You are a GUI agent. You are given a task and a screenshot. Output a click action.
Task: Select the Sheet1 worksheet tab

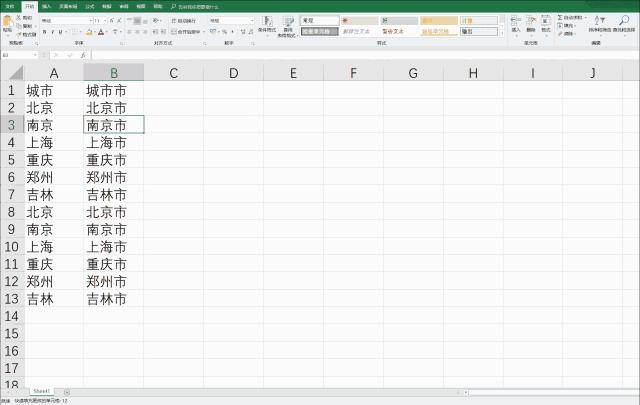tap(41, 391)
